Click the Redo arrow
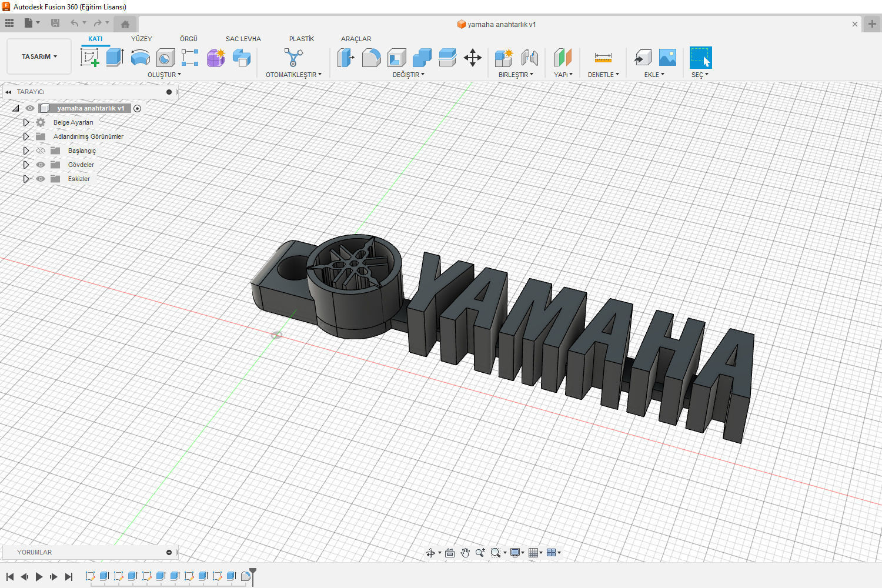 pos(98,23)
